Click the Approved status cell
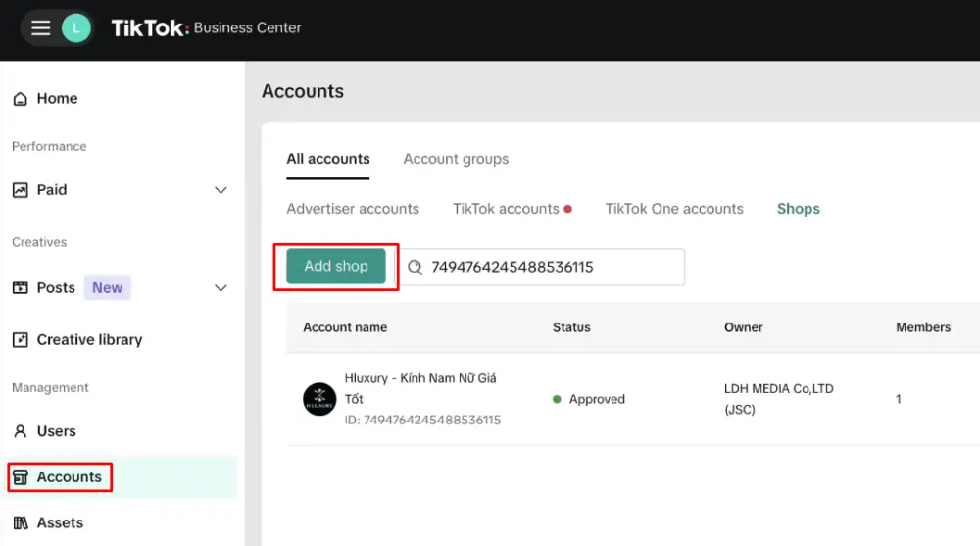980x546 pixels. coord(588,399)
